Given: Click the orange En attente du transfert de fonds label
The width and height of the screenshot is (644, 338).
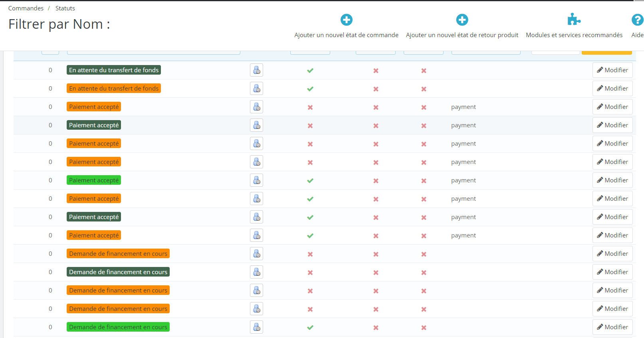Looking at the screenshot, I should pos(114,89).
